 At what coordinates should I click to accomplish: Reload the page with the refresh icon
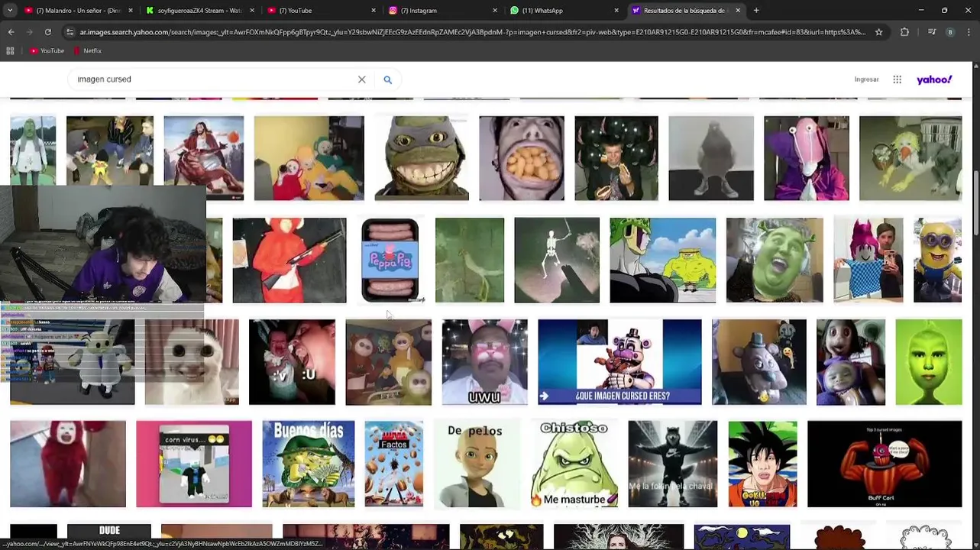point(47,32)
